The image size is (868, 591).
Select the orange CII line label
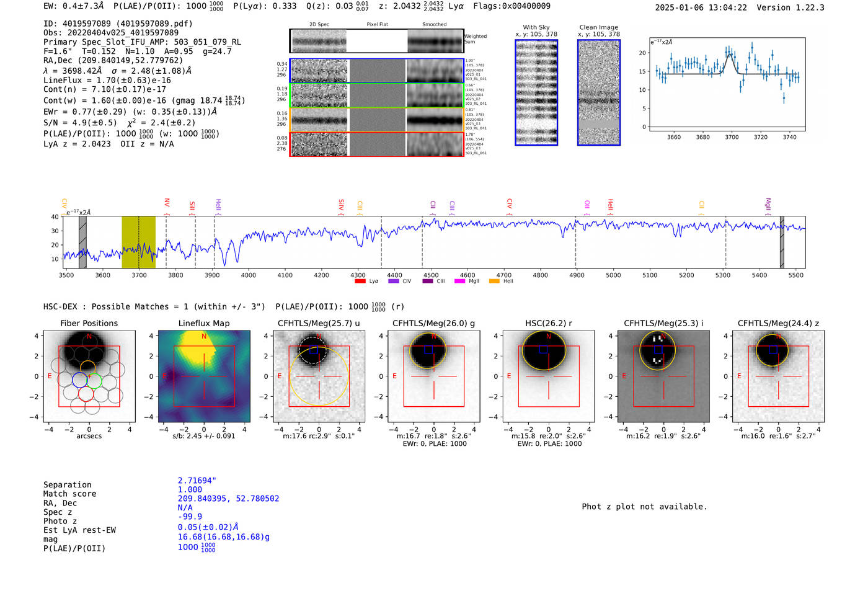(x=702, y=205)
